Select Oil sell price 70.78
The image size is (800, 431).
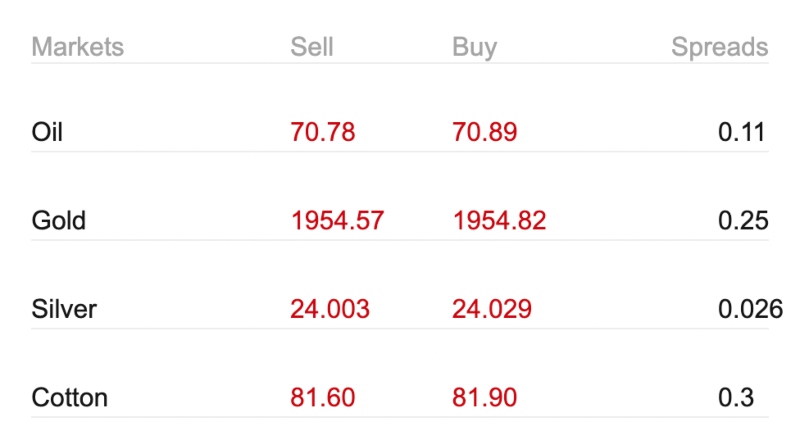[x=322, y=132]
